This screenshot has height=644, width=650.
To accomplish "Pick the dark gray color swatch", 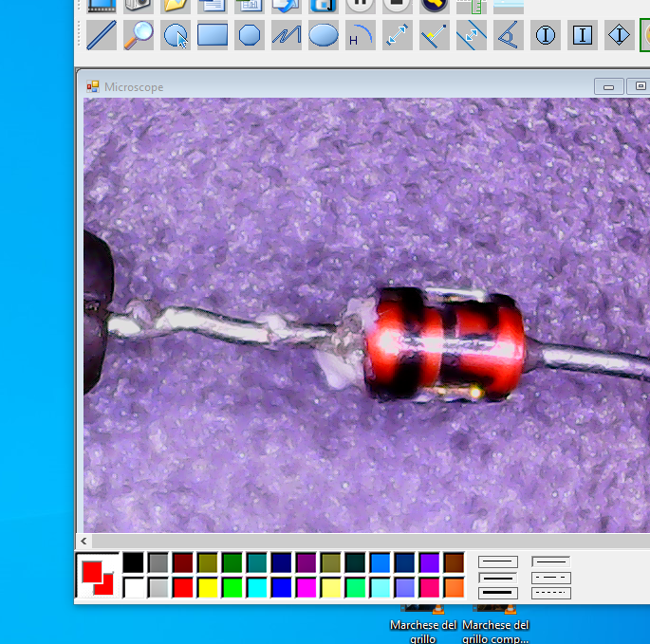I will 158,562.
